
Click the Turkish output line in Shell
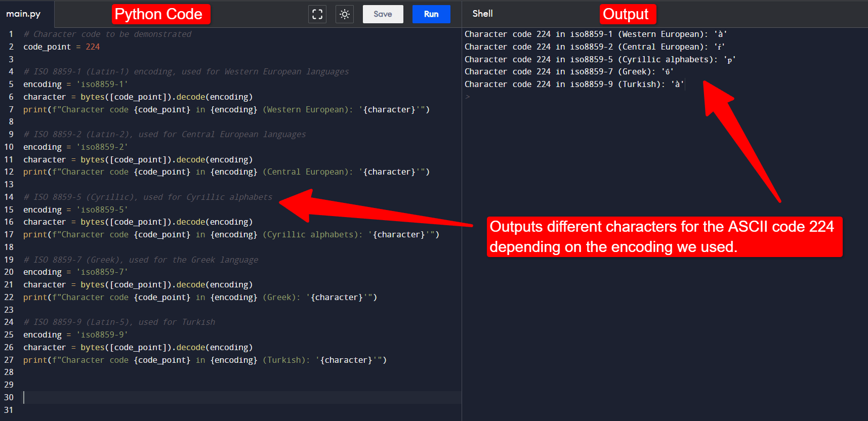573,84
